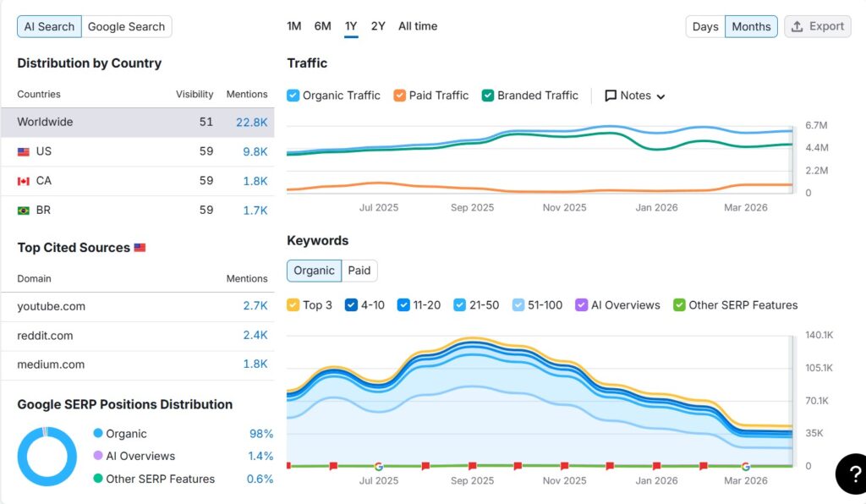Click the 9.8K mentions link for US

coord(256,151)
